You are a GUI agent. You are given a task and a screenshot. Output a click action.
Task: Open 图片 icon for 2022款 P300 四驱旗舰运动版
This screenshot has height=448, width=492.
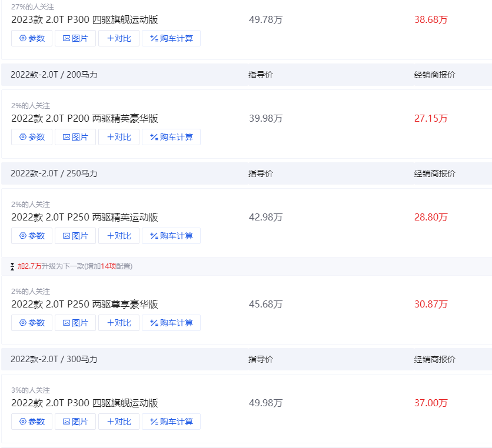pyautogui.click(x=75, y=422)
